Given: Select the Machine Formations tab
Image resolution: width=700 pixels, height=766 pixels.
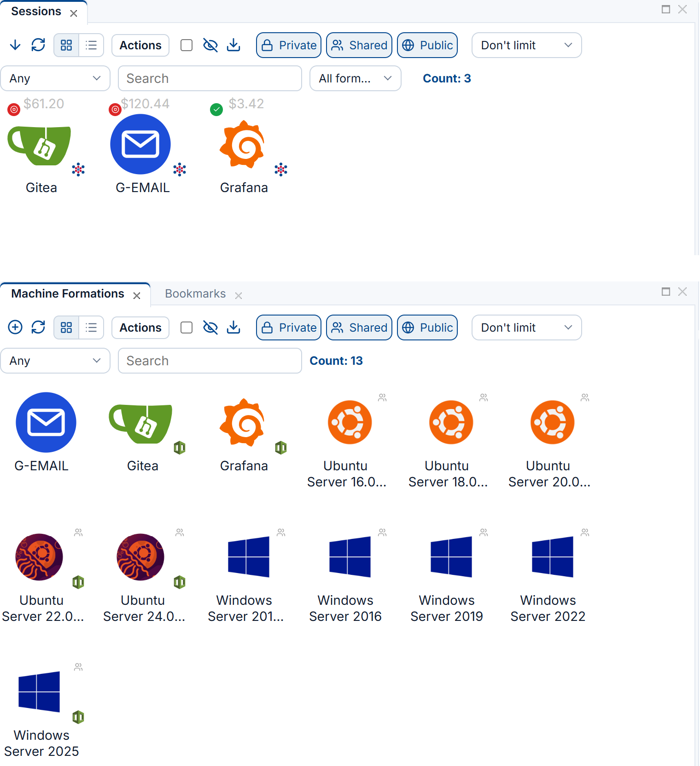Looking at the screenshot, I should pyautogui.click(x=68, y=293).
